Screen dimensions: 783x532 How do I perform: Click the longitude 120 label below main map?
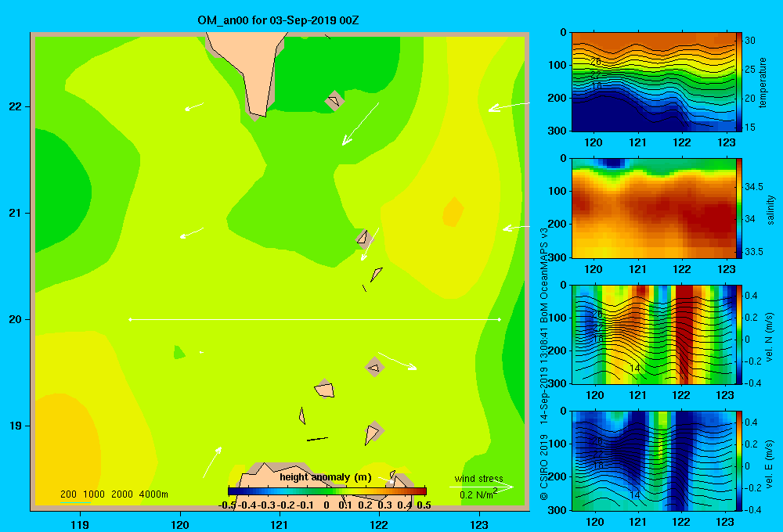point(180,524)
